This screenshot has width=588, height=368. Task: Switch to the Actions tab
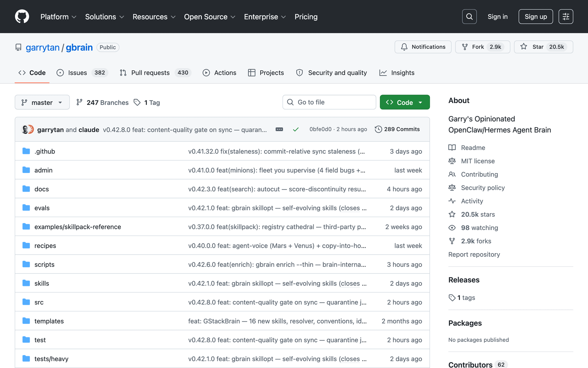click(219, 72)
